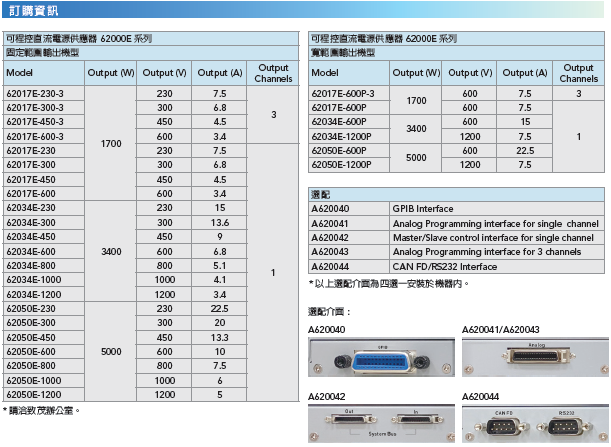This screenshot has height=447, width=611.
Task: Click the 3400 watt cell in fixed-range table
Action: pyautogui.click(x=111, y=251)
